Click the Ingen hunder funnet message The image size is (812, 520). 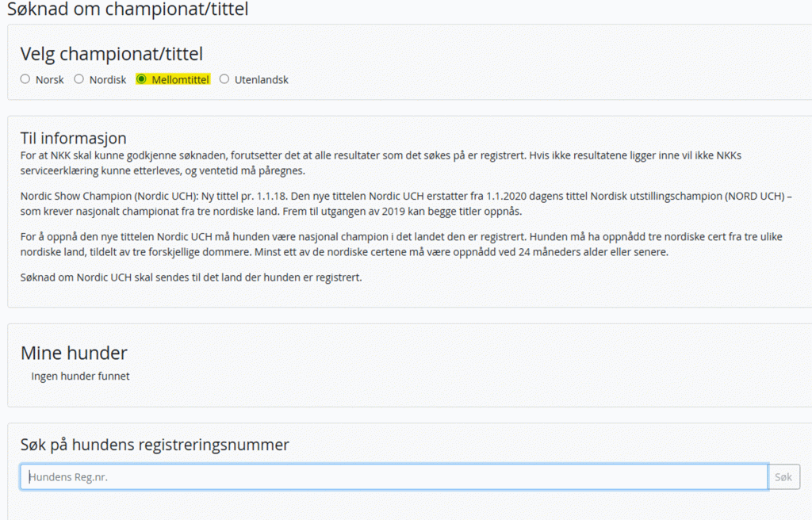[x=80, y=377]
